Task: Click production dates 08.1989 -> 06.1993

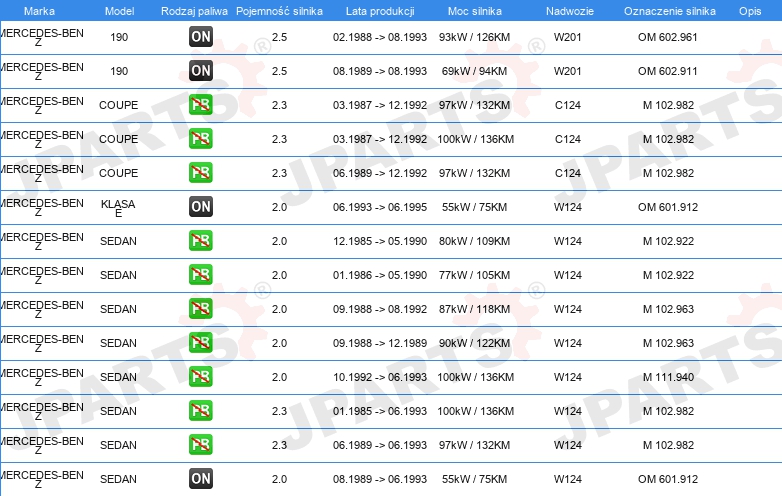Action: 380,479
